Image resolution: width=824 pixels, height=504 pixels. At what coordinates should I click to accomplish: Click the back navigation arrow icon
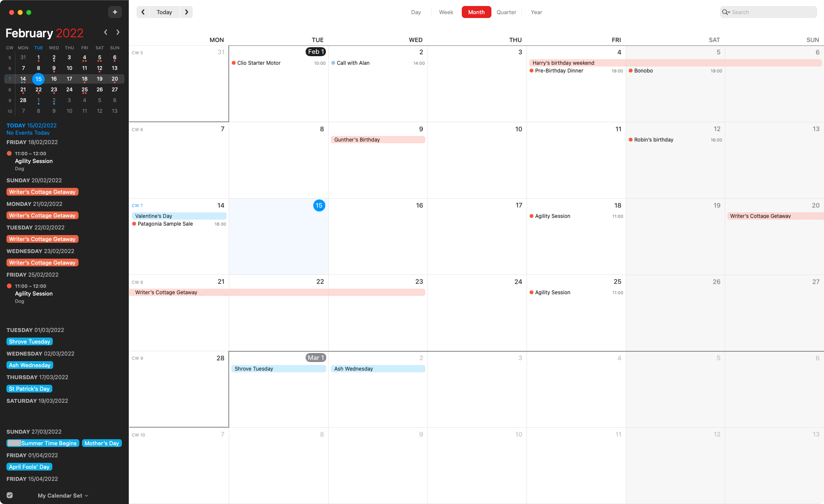click(x=144, y=12)
